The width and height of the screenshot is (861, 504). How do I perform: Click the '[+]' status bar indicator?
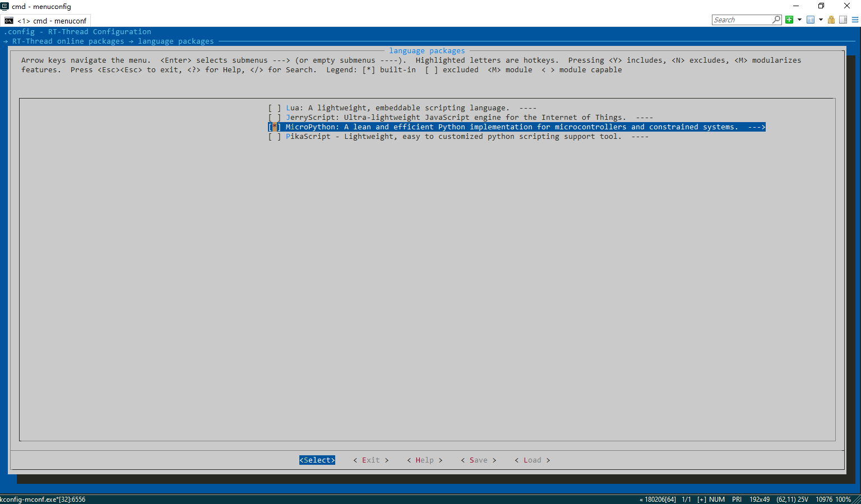tap(702, 499)
